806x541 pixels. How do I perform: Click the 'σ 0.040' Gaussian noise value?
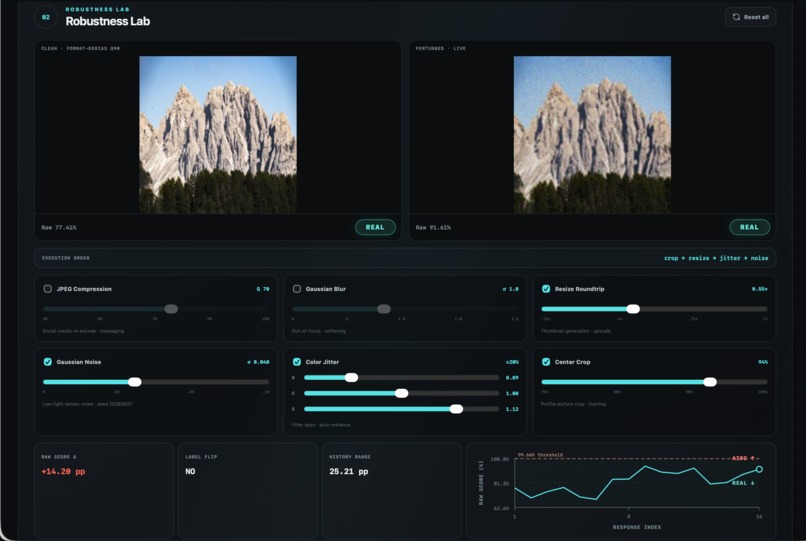[x=258, y=362]
